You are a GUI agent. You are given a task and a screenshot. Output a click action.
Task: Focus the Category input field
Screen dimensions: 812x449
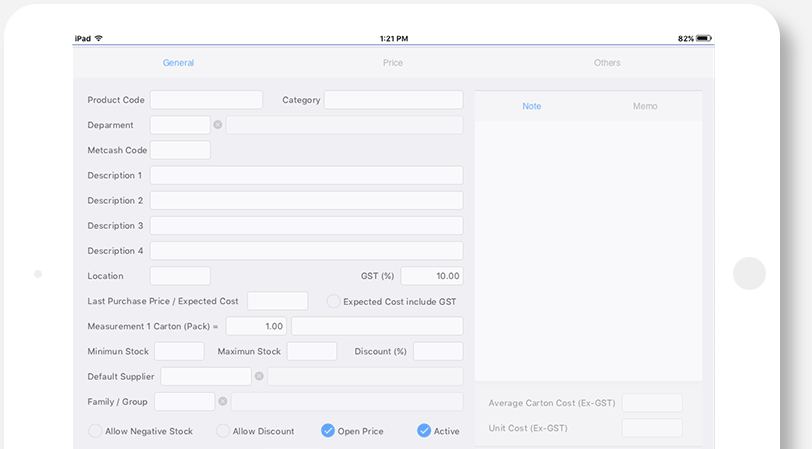tap(394, 100)
